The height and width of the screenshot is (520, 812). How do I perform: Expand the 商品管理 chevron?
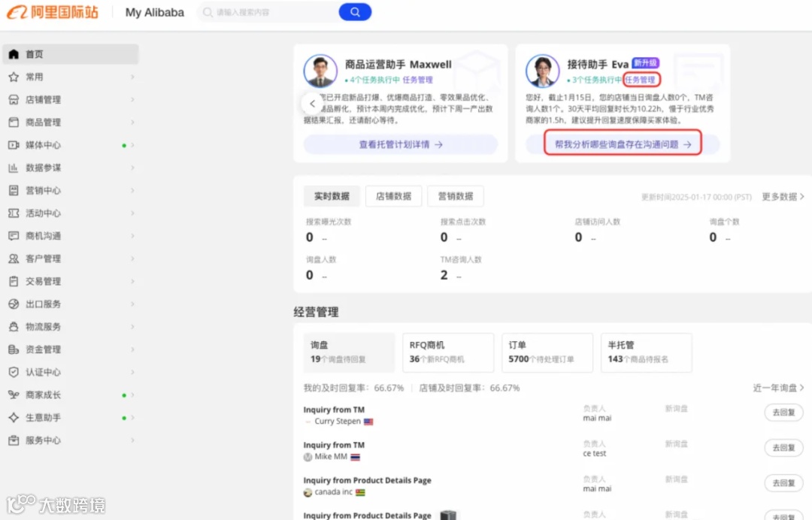tap(132, 122)
